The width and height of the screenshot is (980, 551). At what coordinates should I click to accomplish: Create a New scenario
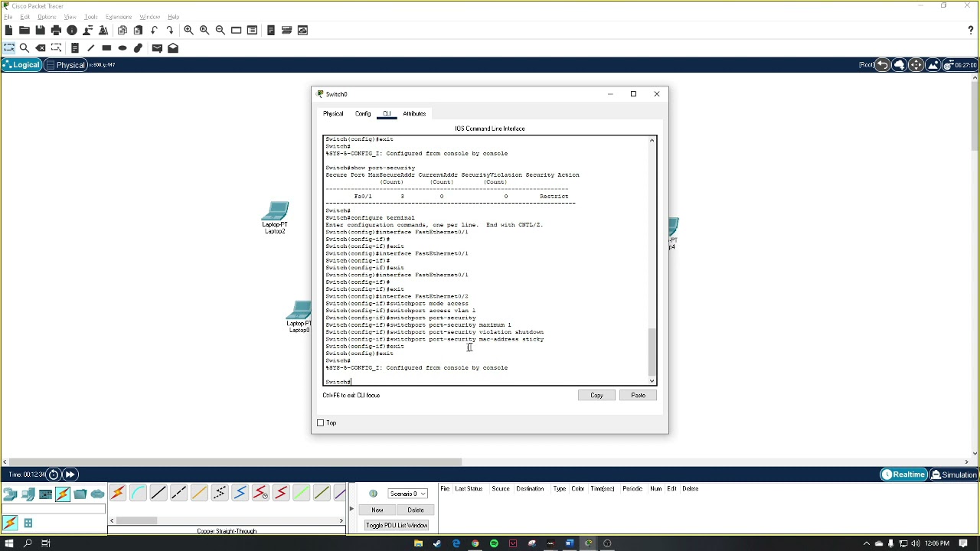pos(377,510)
